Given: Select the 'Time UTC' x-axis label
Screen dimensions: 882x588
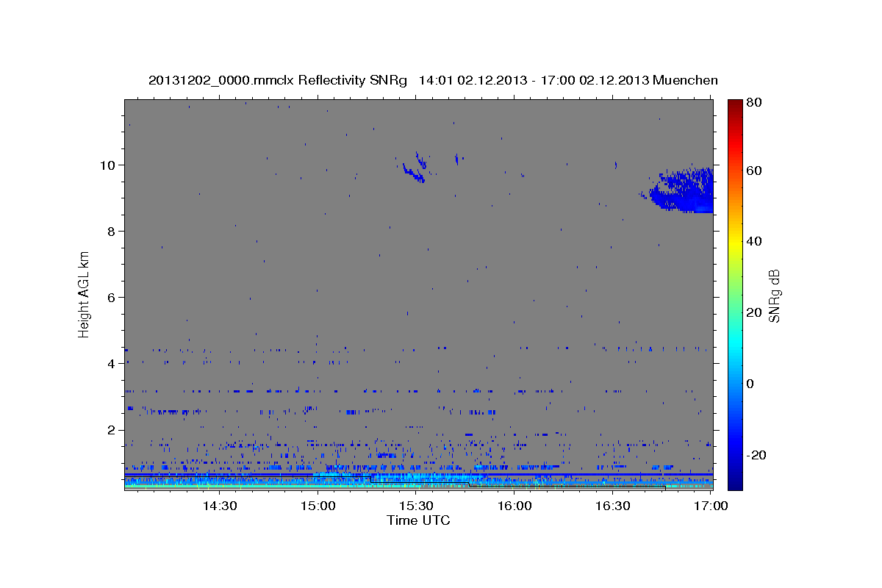Looking at the screenshot, I should point(418,520).
